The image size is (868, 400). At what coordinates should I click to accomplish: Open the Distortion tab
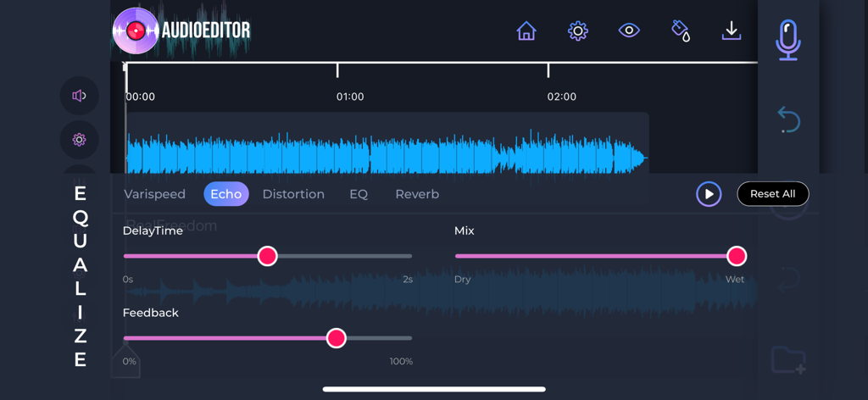coord(293,194)
